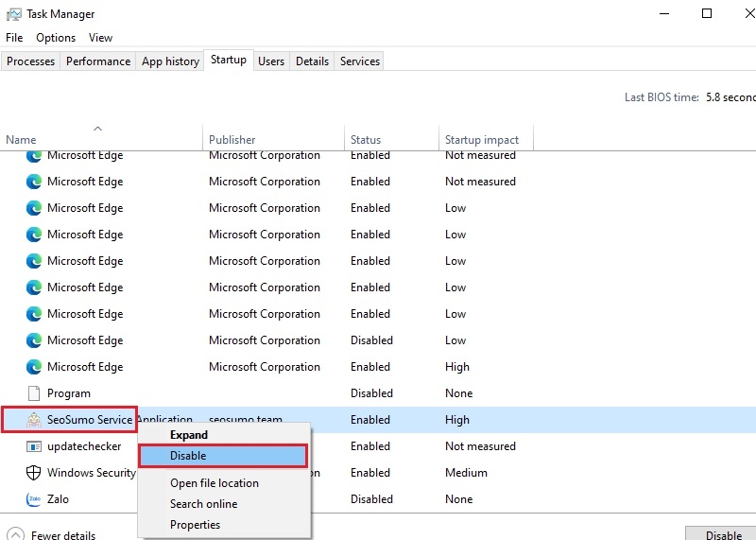Click the updatechecker window icon
The width and height of the screenshot is (756, 540).
(34, 446)
